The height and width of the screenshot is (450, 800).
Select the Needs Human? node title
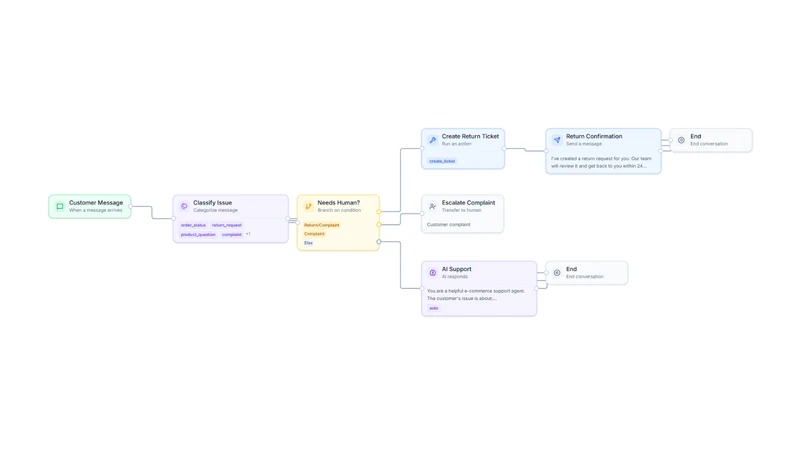[339, 203]
